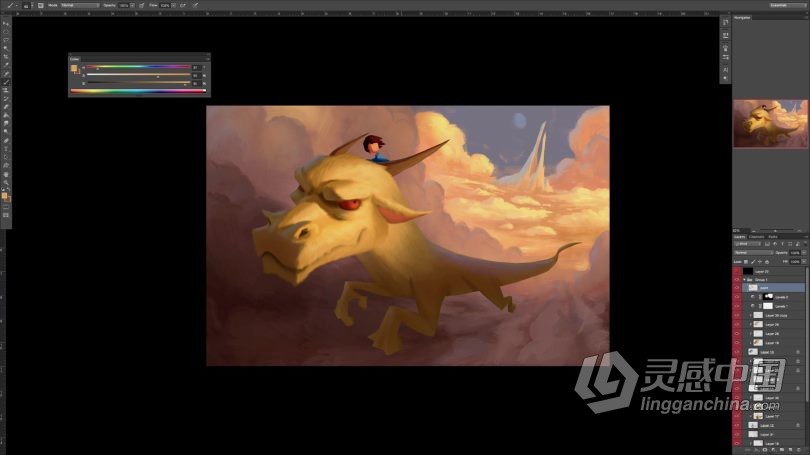
Task: Select the Lasso tool
Action: tap(6, 40)
